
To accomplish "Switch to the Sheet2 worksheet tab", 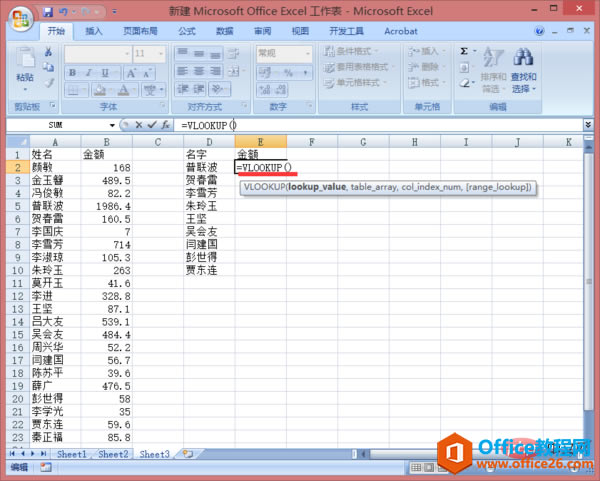I will coord(113,454).
